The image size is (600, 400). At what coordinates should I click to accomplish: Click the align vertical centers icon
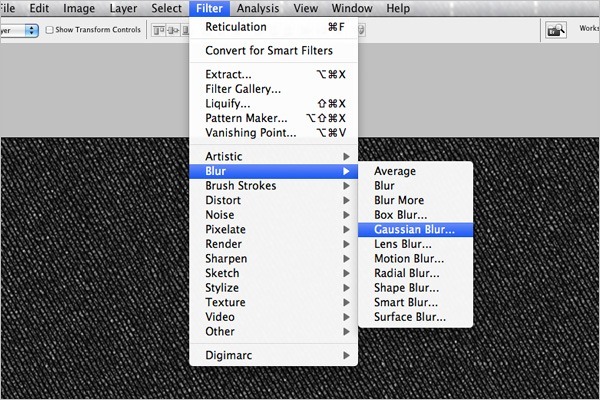[x=173, y=30]
